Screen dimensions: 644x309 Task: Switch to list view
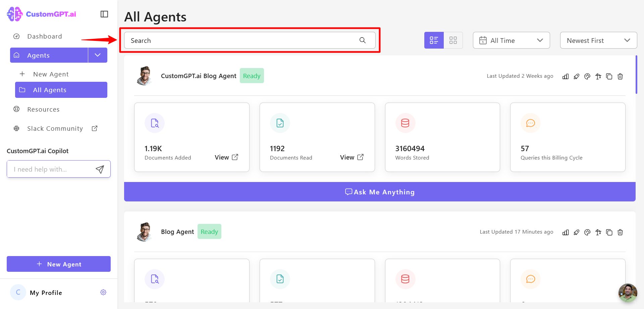point(434,40)
